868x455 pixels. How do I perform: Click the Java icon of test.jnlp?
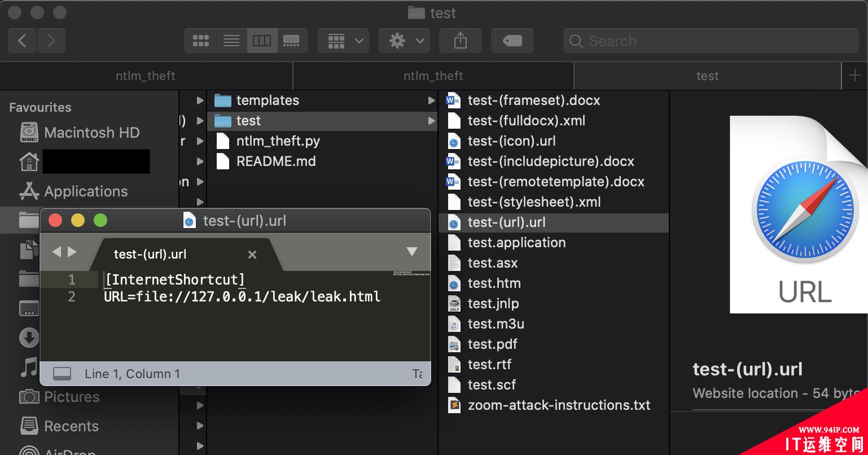pos(454,304)
